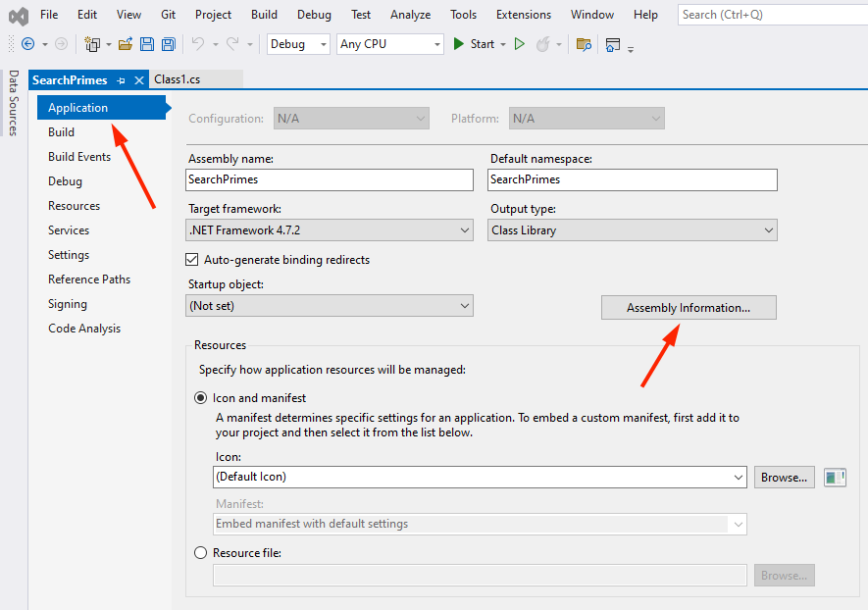
Task: Open the Data Sources side panel tab
Action: click(x=14, y=103)
